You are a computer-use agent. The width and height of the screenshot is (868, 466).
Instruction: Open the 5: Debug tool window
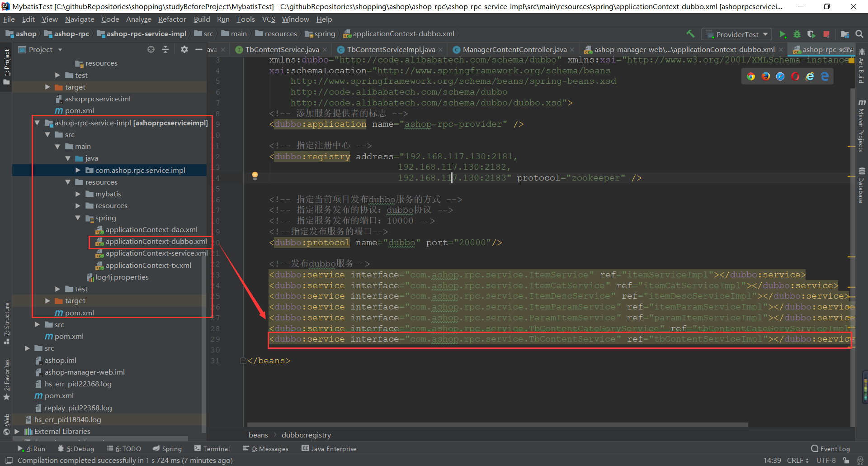[76, 449]
